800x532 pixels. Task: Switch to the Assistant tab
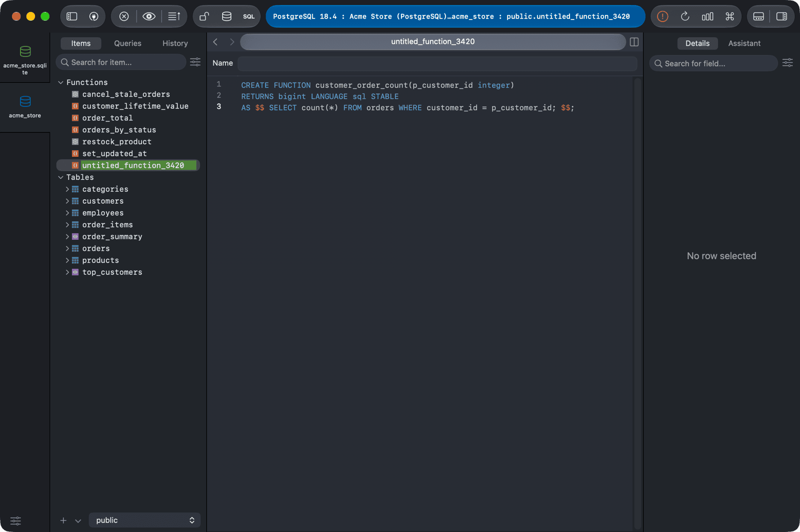(x=744, y=43)
